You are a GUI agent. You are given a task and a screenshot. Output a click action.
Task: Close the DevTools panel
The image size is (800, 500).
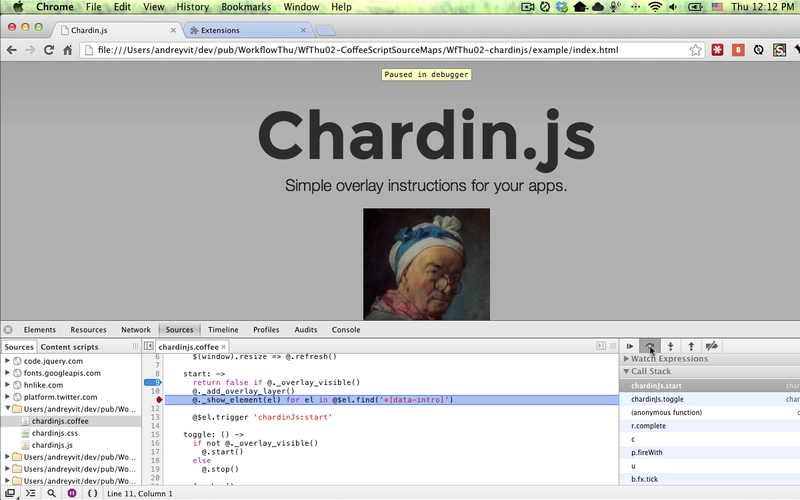pos(8,330)
